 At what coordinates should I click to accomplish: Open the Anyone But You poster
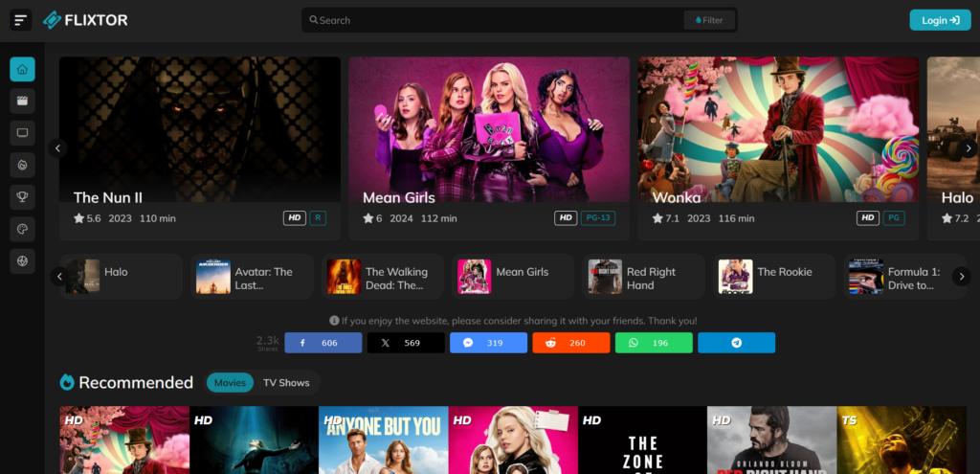click(x=383, y=440)
